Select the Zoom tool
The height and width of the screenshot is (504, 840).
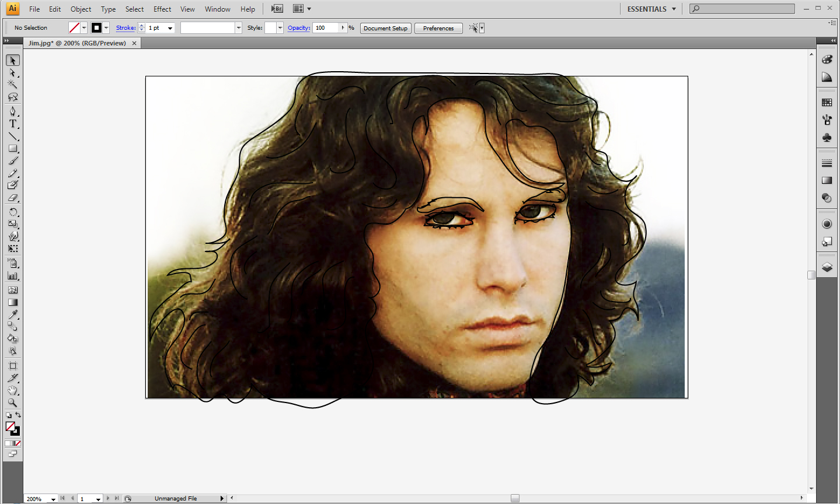pyautogui.click(x=13, y=402)
